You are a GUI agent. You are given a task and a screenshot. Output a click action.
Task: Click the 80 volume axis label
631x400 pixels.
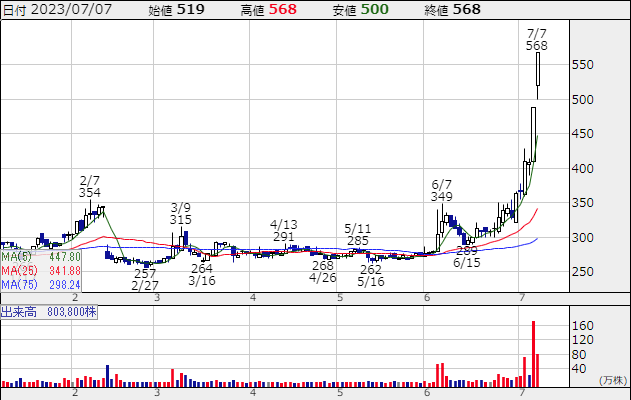point(579,355)
